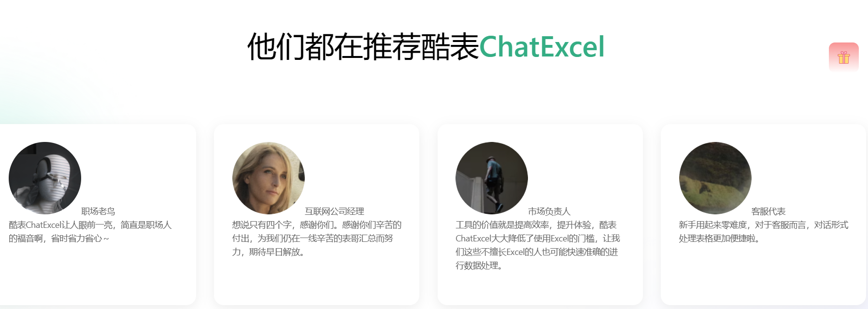Open the 客服代表 landscape avatar
Viewport: 868px width, 309px height.
click(x=715, y=178)
